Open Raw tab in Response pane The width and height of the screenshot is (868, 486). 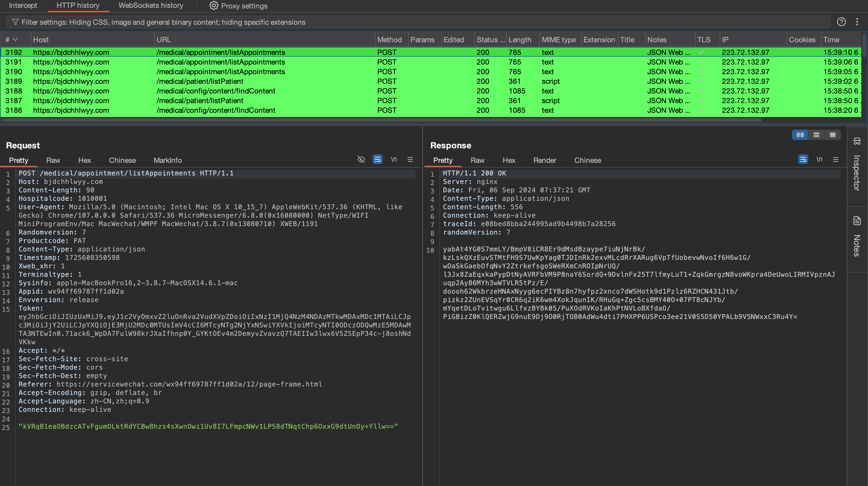pyautogui.click(x=477, y=160)
